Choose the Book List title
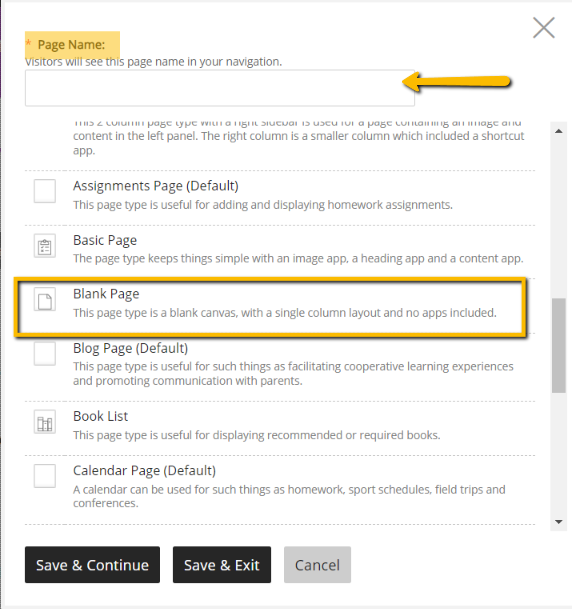This screenshot has width=572, height=609. coord(100,416)
